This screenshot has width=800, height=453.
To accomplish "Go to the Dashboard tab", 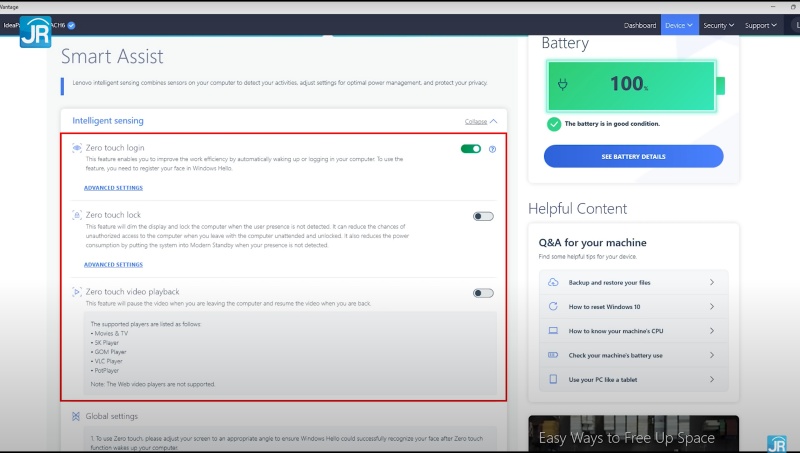I will 640,25.
